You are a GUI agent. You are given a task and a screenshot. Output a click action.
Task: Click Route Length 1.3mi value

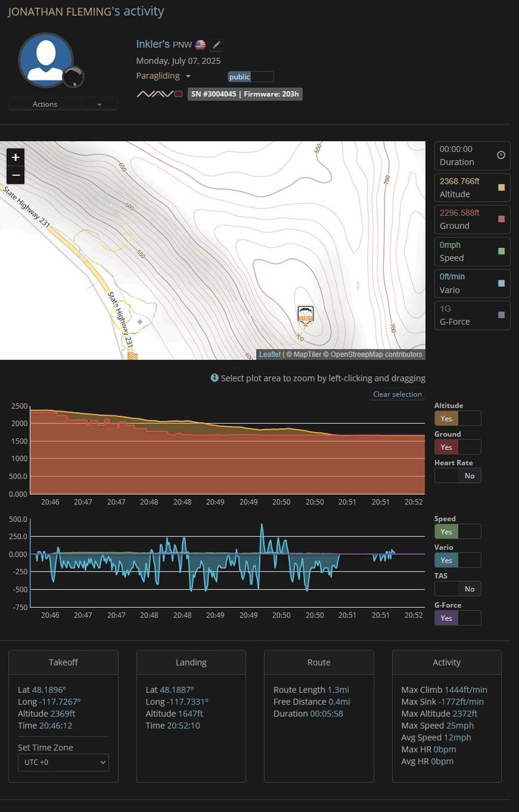tap(337, 690)
